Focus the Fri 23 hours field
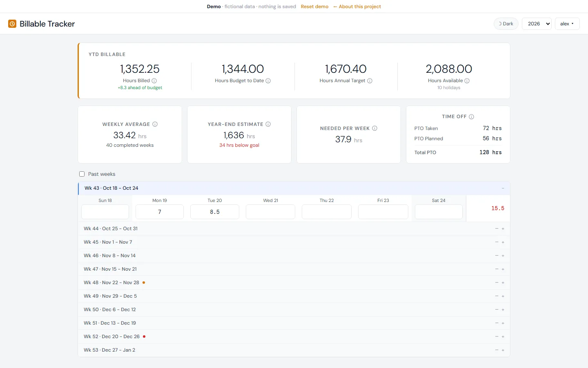The width and height of the screenshot is (588, 368). coord(383,212)
